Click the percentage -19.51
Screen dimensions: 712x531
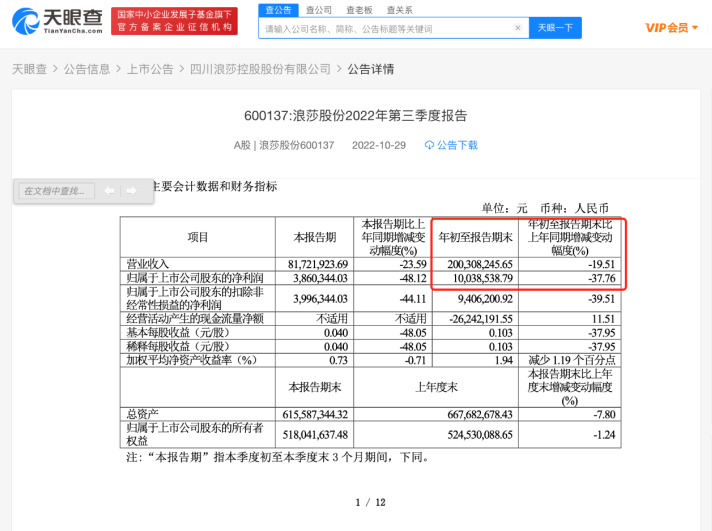click(x=602, y=264)
